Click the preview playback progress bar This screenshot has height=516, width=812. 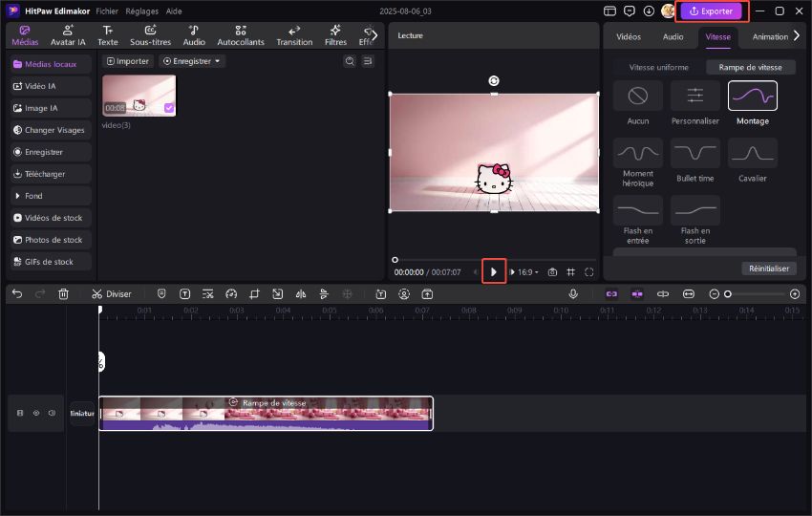[495, 260]
